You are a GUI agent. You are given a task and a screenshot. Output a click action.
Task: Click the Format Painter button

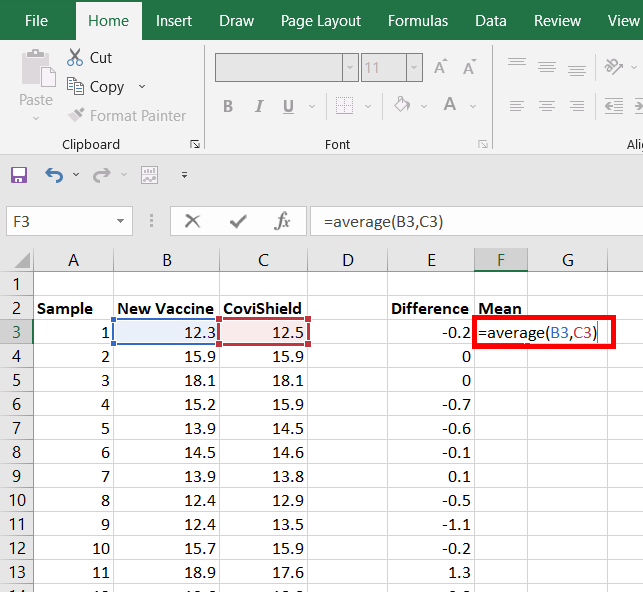point(126,116)
